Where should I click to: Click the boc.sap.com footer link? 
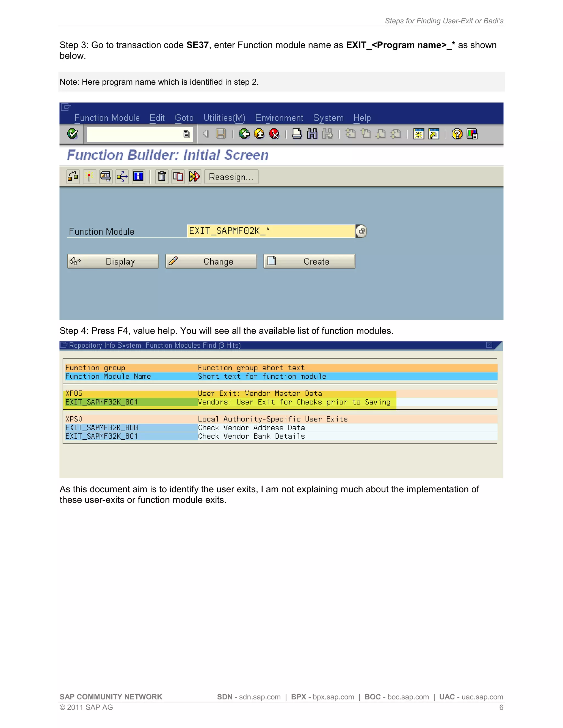[408, 697]
